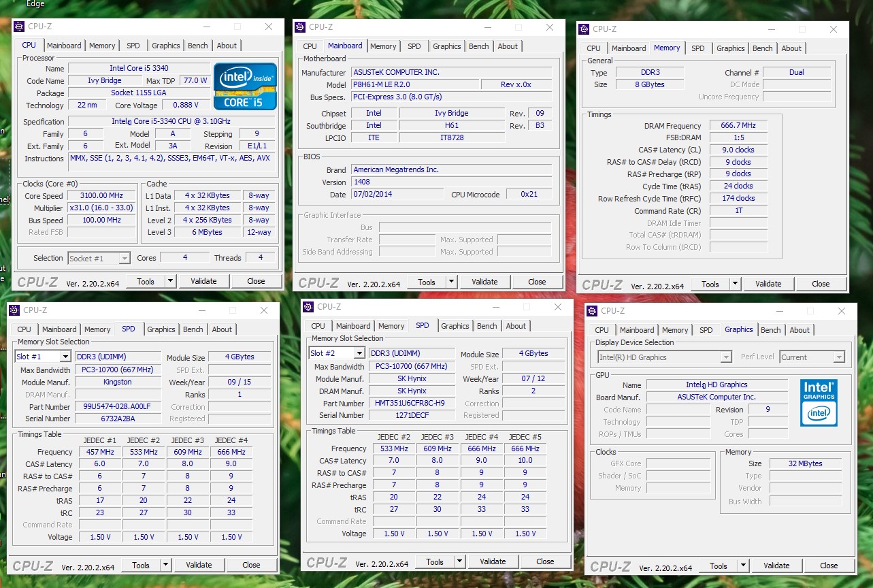Click the Intel Graphics logo
873x588 pixels.
(819, 402)
